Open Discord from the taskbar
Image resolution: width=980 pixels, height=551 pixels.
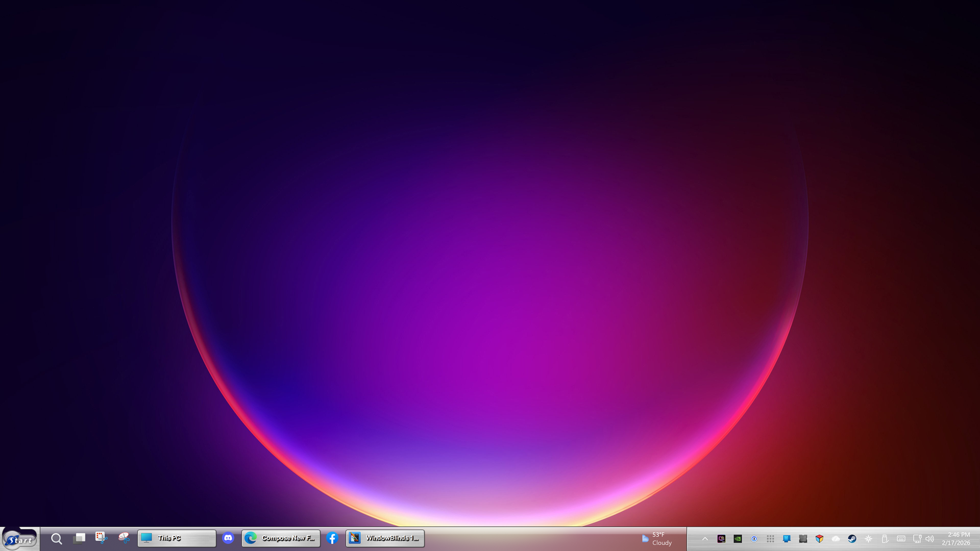point(228,538)
